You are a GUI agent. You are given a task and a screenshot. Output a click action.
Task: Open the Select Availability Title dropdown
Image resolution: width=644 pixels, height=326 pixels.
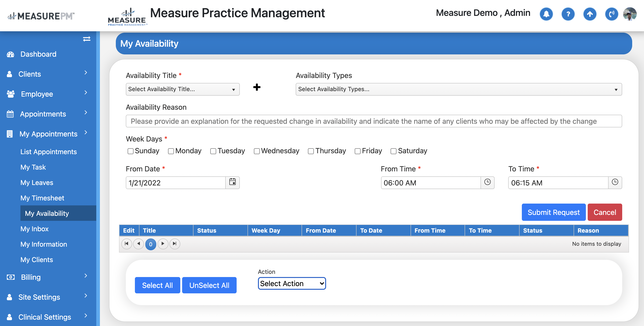[183, 89]
